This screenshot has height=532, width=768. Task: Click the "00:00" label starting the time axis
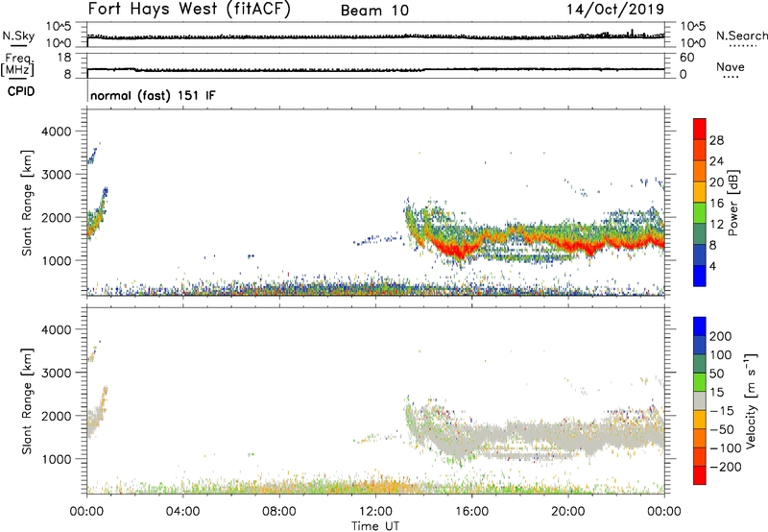click(x=86, y=512)
